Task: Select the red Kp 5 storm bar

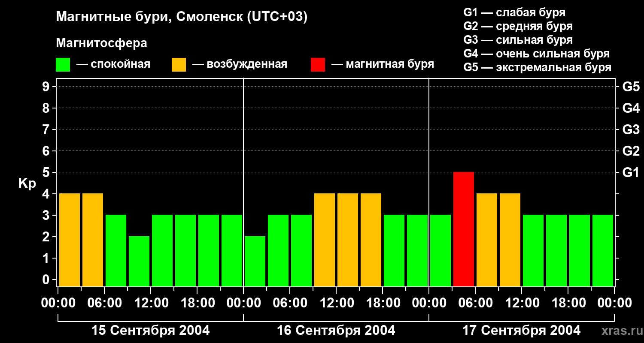Action: tap(464, 229)
